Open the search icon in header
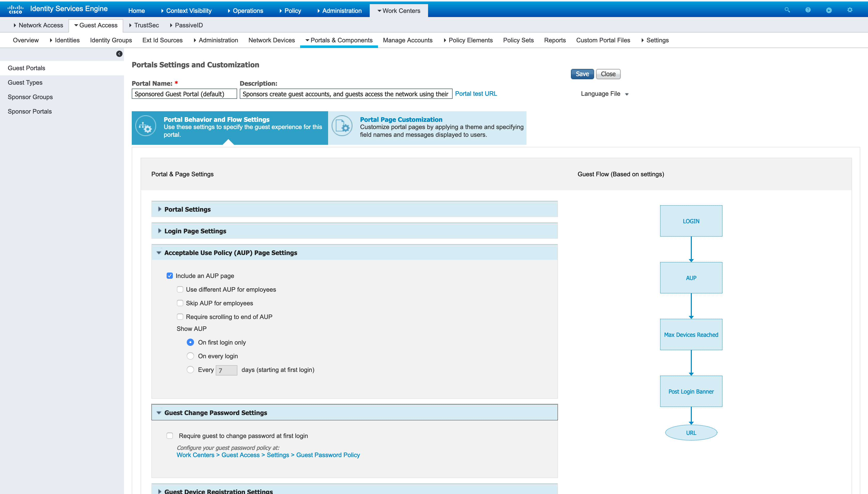The height and width of the screenshot is (494, 868). point(787,10)
